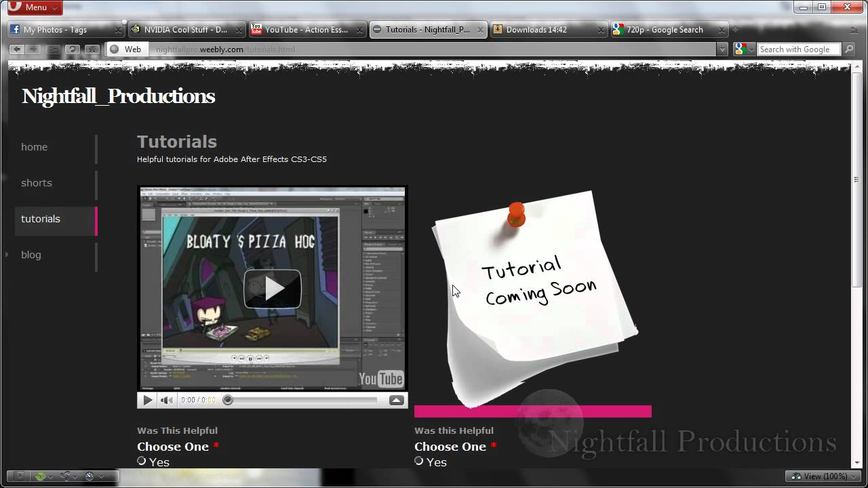Close the Tutorials - Nightfall tab
This screenshot has width=868, height=488.
tap(481, 30)
